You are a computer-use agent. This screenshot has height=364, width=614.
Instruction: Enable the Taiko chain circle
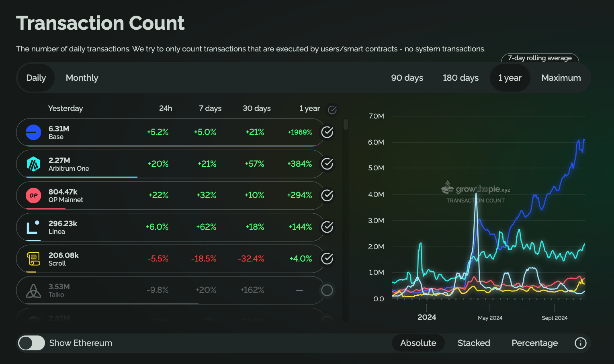[x=327, y=290]
